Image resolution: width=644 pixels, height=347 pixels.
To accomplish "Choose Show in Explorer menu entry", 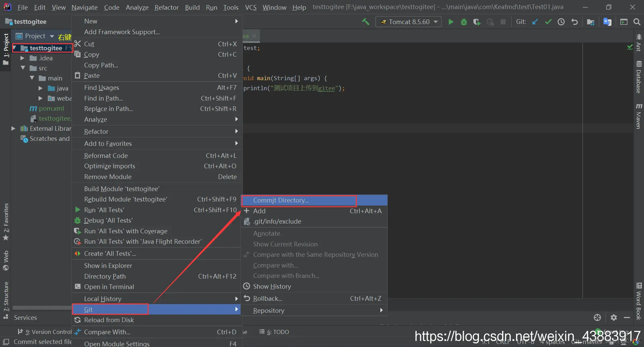I will tap(157, 266).
